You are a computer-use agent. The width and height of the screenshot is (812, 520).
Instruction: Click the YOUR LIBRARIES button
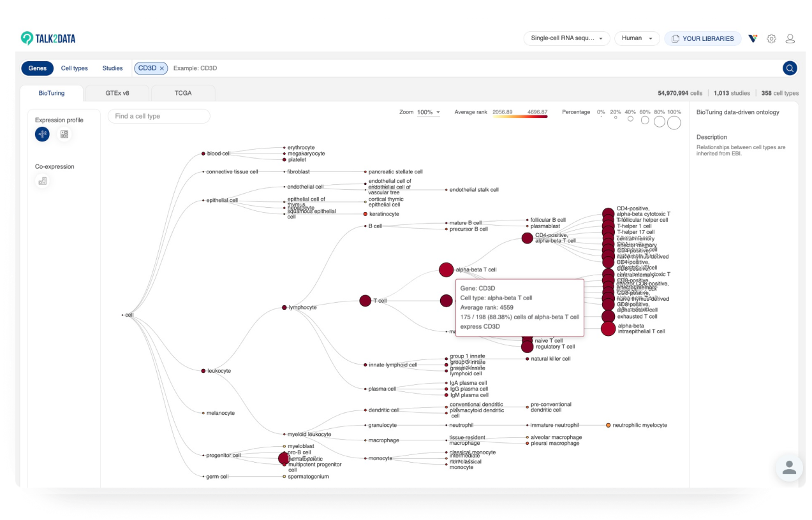(x=702, y=39)
